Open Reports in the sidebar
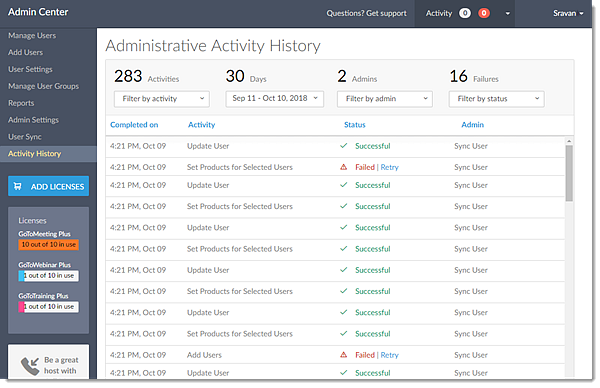The image size is (600, 388). click(x=21, y=103)
